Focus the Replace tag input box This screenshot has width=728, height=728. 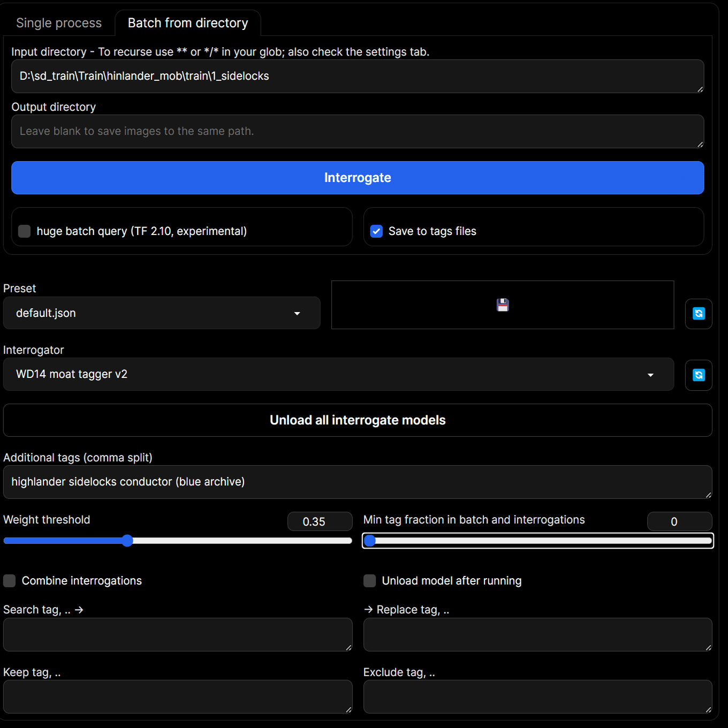point(538,635)
